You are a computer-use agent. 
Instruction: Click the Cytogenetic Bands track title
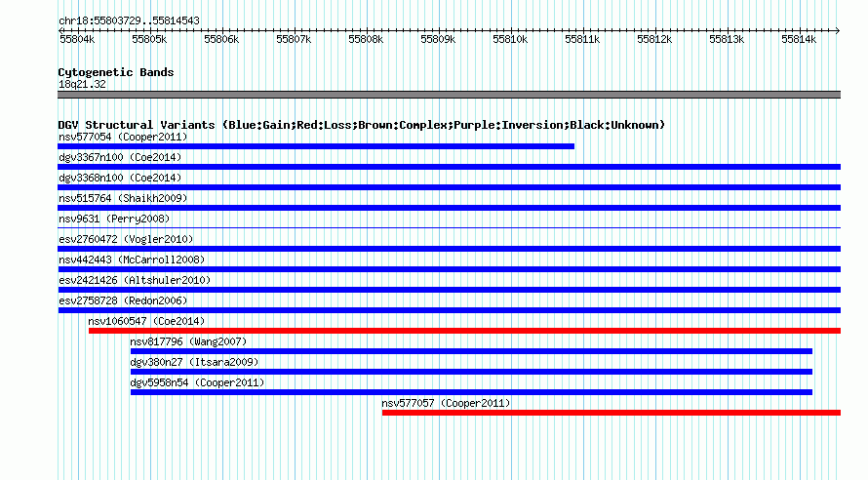[116, 72]
